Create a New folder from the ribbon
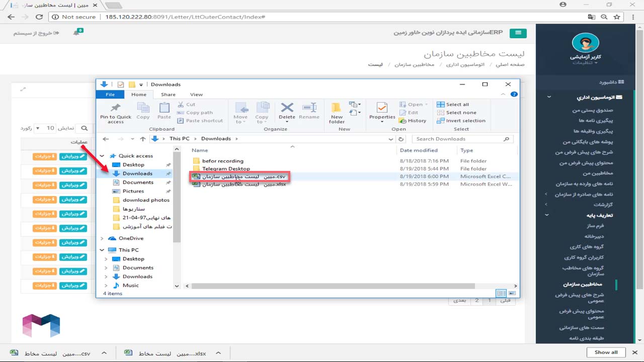The width and height of the screenshot is (644, 362). click(x=337, y=113)
